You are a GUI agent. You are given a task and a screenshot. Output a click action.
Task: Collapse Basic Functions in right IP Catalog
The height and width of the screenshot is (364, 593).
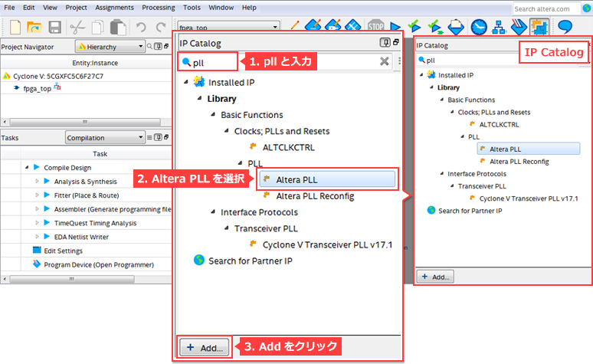(x=442, y=100)
